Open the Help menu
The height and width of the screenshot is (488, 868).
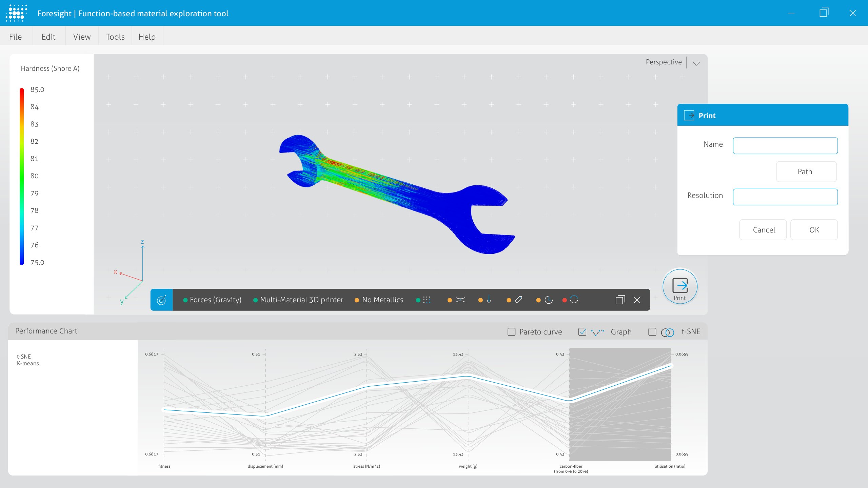147,37
